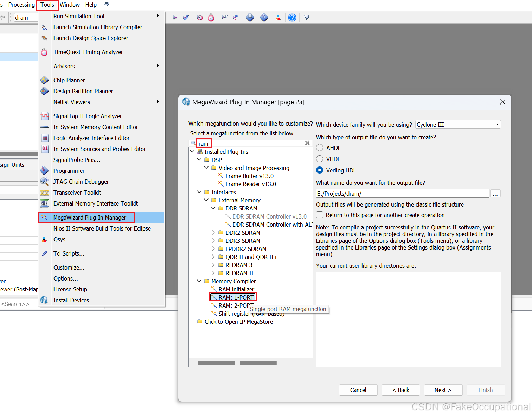Image resolution: width=532 pixels, height=416 pixels.
Task: Select the Verilog HDL output file type
Action: tap(320, 170)
